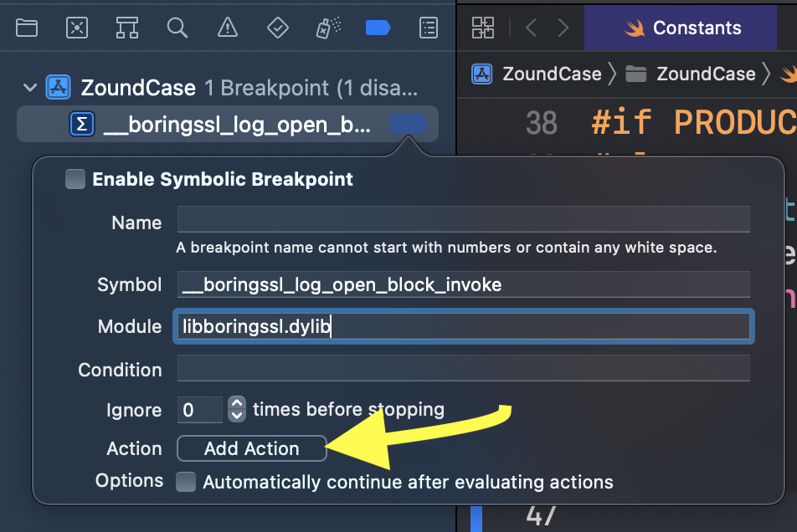Toggle the disabled breakpoint indicator
This screenshot has height=532, width=797.
coord(408,125)
